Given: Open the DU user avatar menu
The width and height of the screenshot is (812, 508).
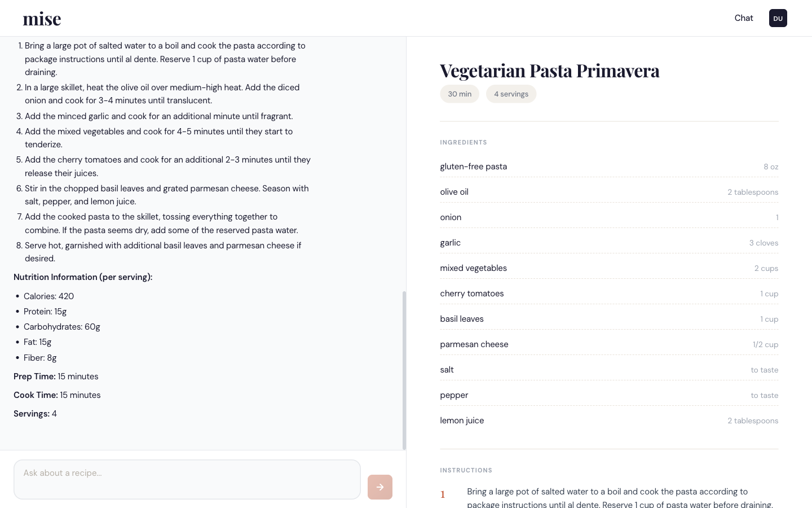Looking at the screenshot, I should click(x=778, y=18).
